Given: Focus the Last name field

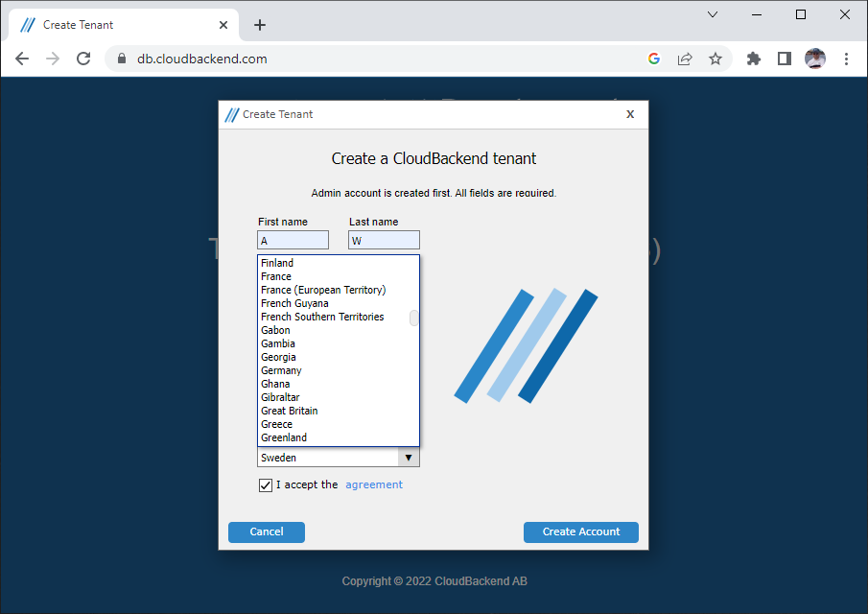Looking at the screenshot, I should 384,240.
